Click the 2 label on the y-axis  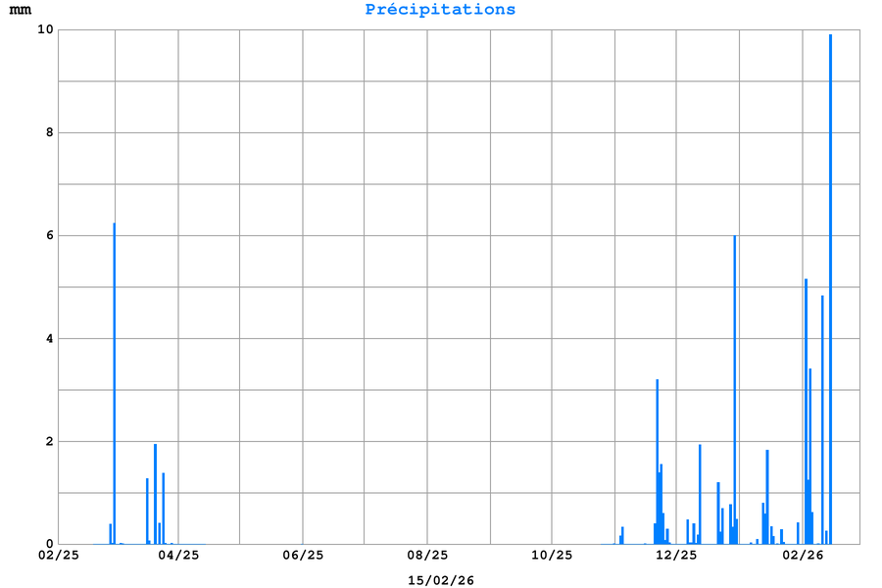[x=48, y=441]
